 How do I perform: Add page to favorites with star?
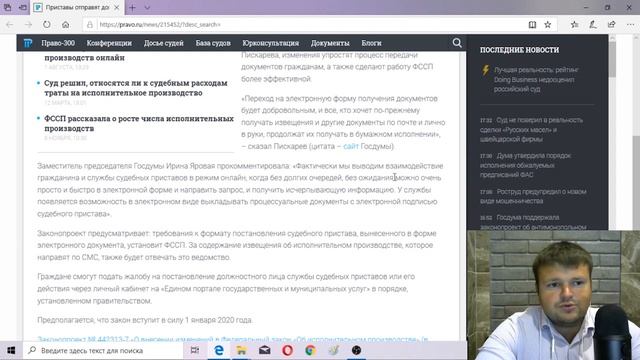point(548,24)
